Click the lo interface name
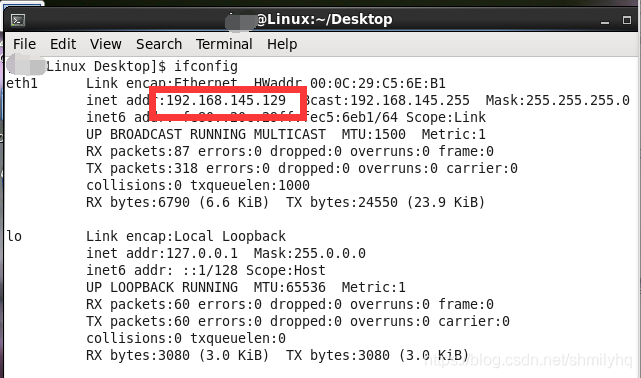The height and width of the screenshot is (378, 641). point(14,236)
